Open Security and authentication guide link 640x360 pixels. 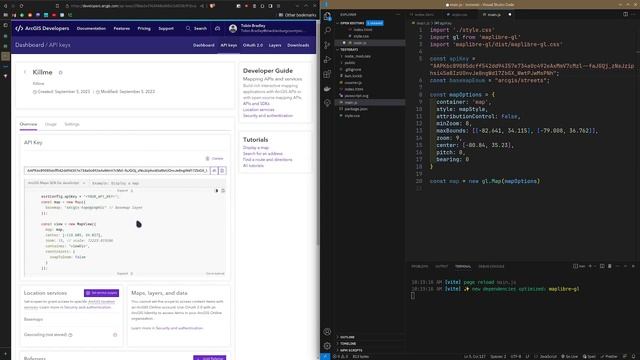point(268,116)
